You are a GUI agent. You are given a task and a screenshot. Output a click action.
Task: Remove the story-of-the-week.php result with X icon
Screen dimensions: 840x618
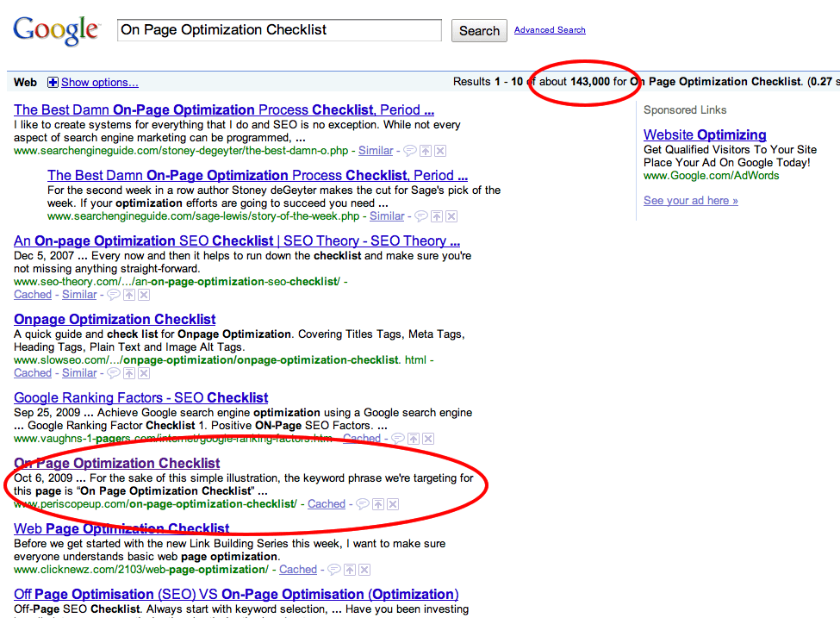[451, 216]
